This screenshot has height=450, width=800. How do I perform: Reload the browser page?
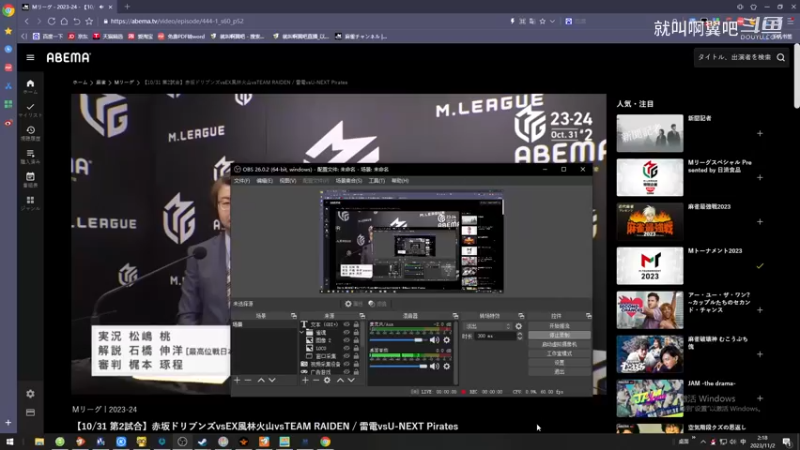pyautogui.click(x=52, y=21)
